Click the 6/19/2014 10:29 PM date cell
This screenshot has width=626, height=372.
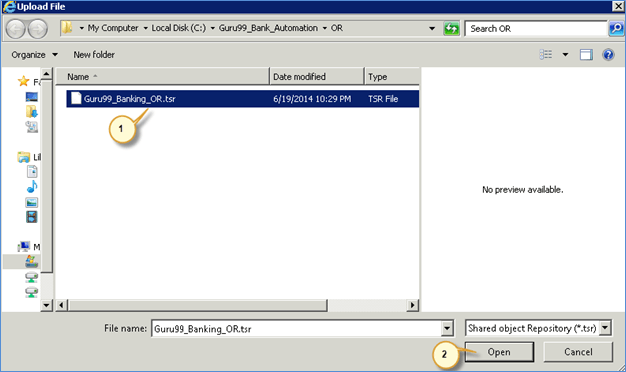312,99
